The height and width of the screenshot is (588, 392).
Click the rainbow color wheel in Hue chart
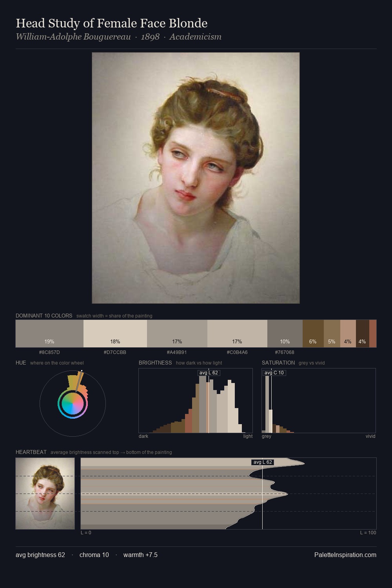(73, 404)
